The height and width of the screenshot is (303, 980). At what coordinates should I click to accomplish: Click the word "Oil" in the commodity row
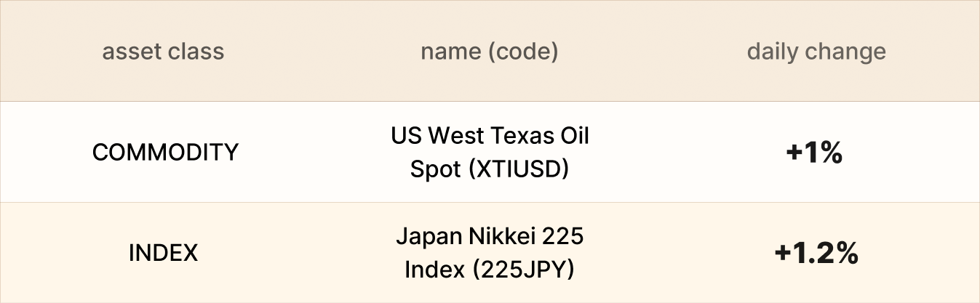pyautogui.click(x=573, y=136)
